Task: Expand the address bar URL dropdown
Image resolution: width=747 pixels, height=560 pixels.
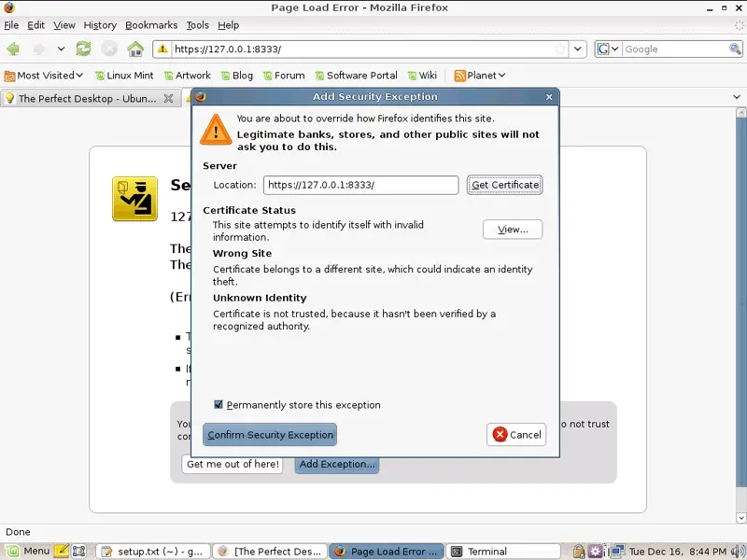Action: click(578, 49)
